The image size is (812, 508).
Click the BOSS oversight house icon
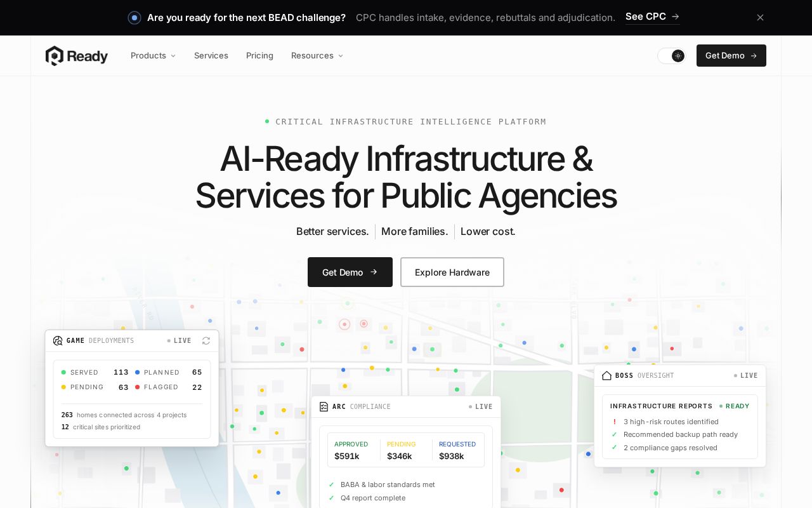[x=606, y=376]
